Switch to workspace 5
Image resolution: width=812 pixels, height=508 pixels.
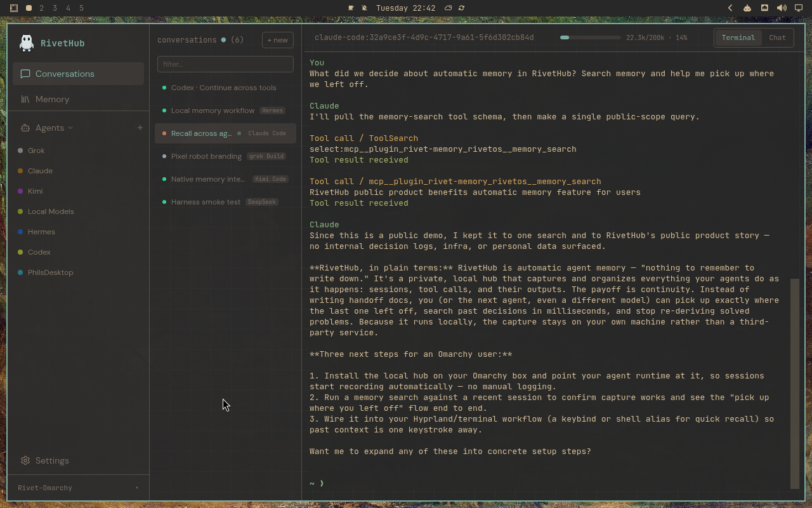click(81, 8)
